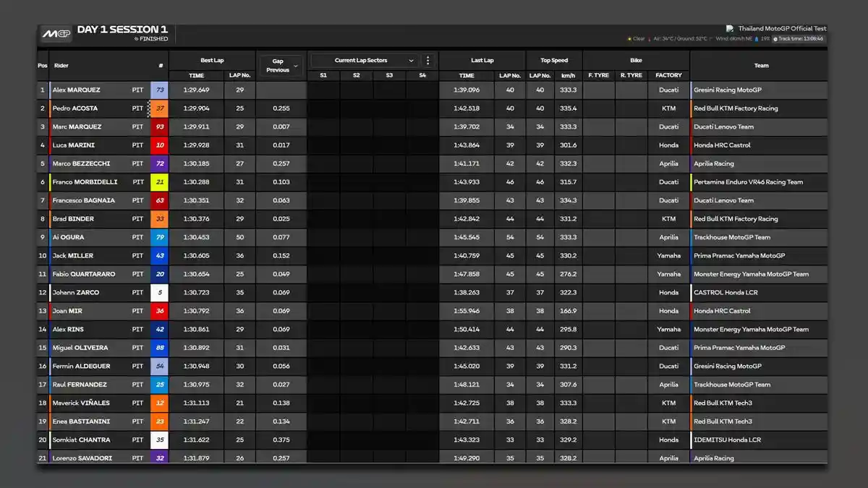The height and width of the screenshot is (488, 868).
Task: Open the Gap Previous dropdown
Action: pos(281,66)
